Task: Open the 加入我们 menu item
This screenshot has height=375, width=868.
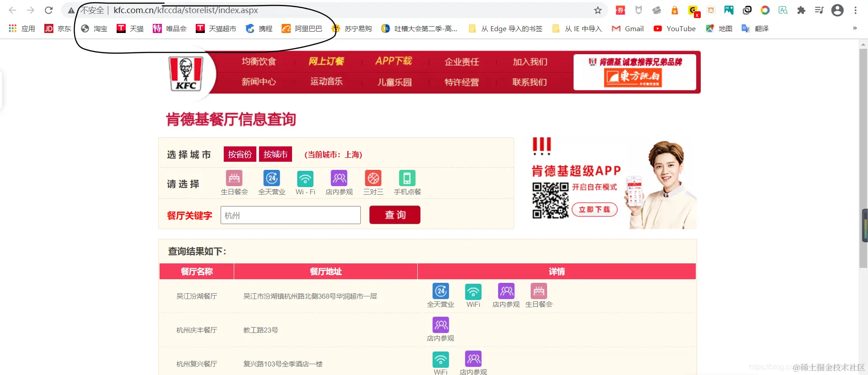Action: coord(530,61)
